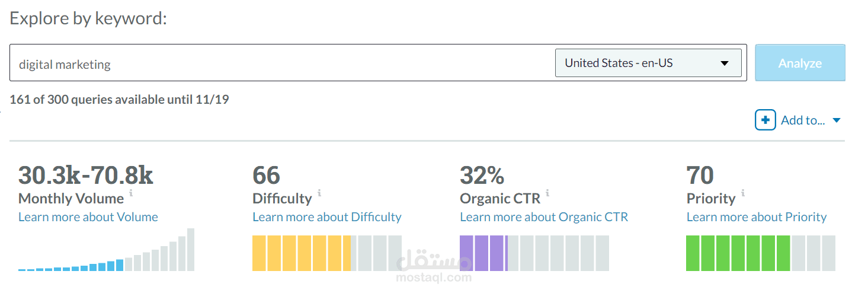The image size is (868, 290).
Task: Click the info icon next to Monthly Volume
Action: [131, 193]
